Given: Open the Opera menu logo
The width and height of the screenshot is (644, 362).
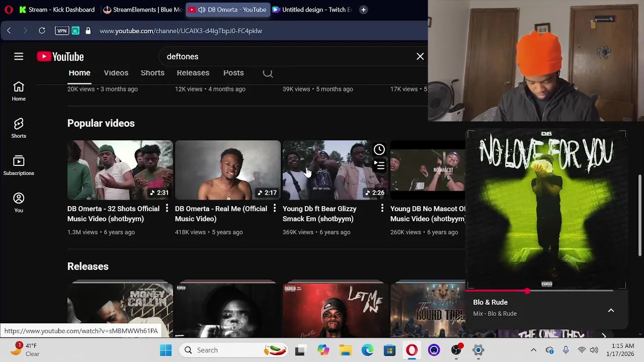Looking at the screenshot, I should tap(9, 10).
